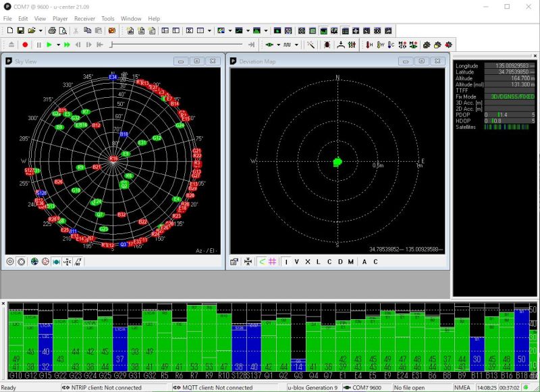
Task: Expand the Play button dropdown arrow
Action: [57, 45]
